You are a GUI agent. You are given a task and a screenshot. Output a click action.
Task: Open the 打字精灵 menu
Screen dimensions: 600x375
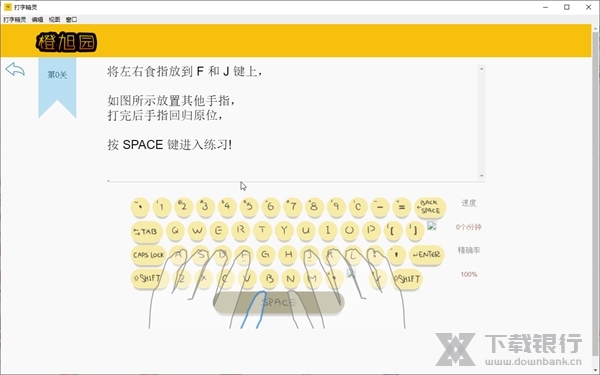[15, 20]
